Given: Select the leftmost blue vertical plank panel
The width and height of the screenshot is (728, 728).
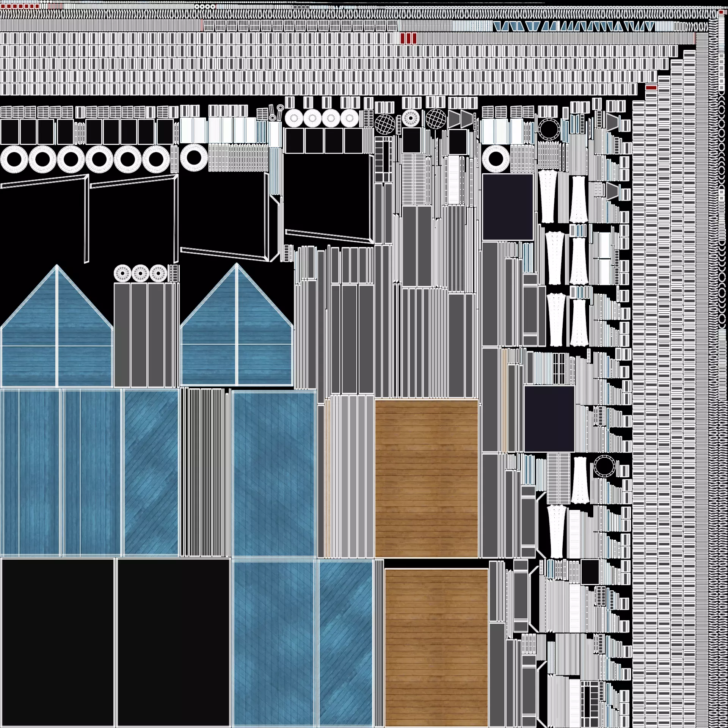Looking at the screenshot, I should click(x=30, y=472).
